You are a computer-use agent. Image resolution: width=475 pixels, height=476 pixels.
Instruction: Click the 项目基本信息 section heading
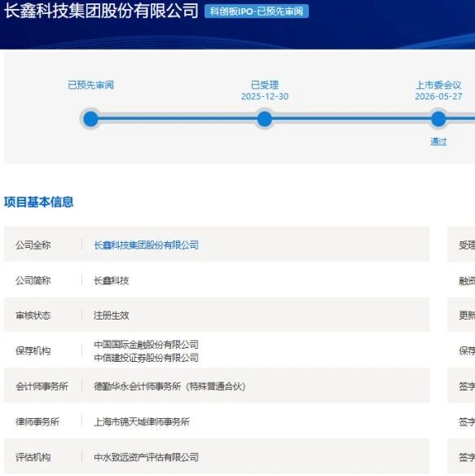[x=38, y=202]
